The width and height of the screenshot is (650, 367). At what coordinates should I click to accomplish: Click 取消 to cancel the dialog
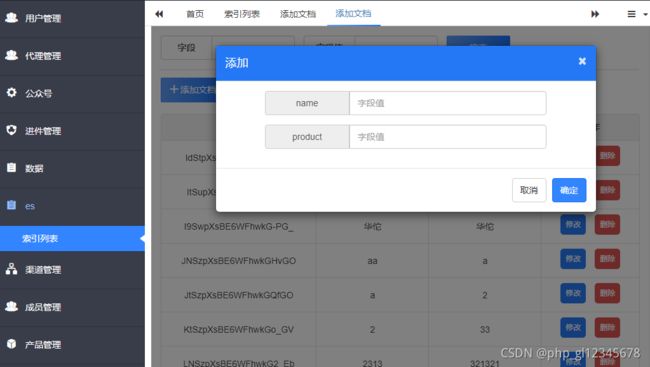(x=529, y=190)
